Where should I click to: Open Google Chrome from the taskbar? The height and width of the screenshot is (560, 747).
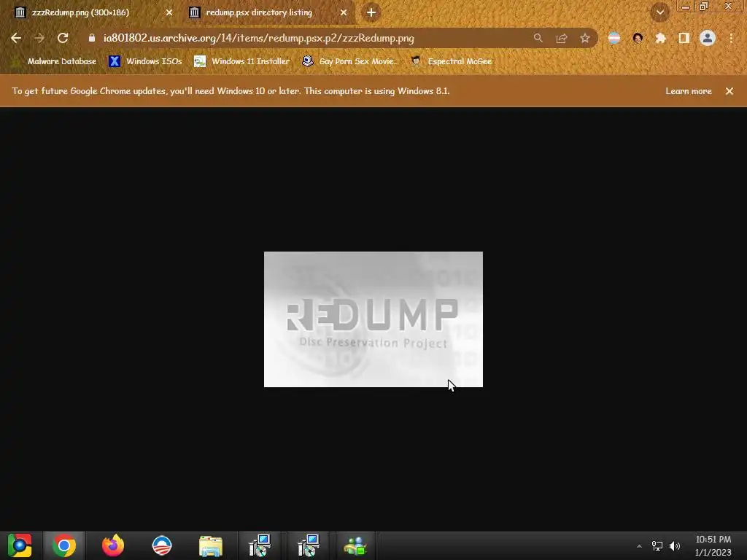64,545
